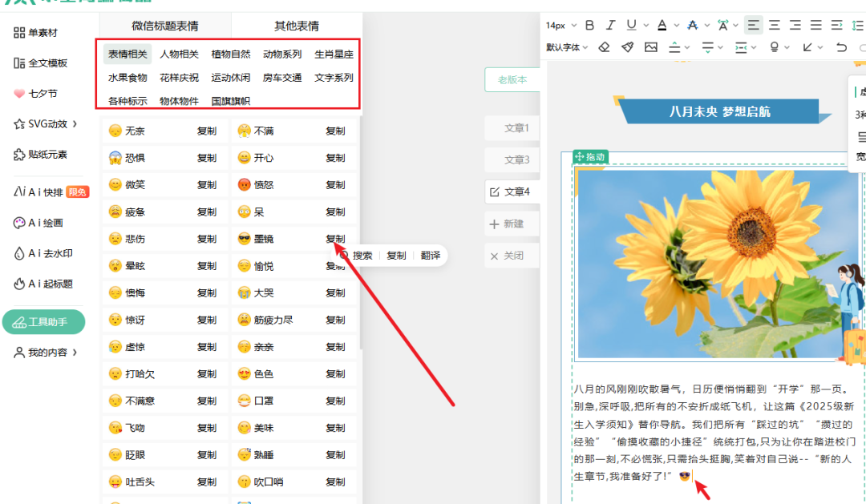Open font color dropdown arrow
This screenshot has width=866, height=504.
(676, 26)
